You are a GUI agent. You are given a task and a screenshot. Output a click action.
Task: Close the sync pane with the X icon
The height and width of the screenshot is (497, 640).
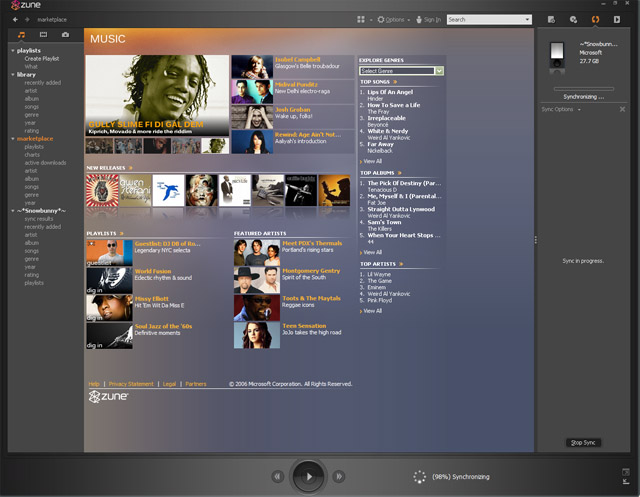(x=622, y=109)
